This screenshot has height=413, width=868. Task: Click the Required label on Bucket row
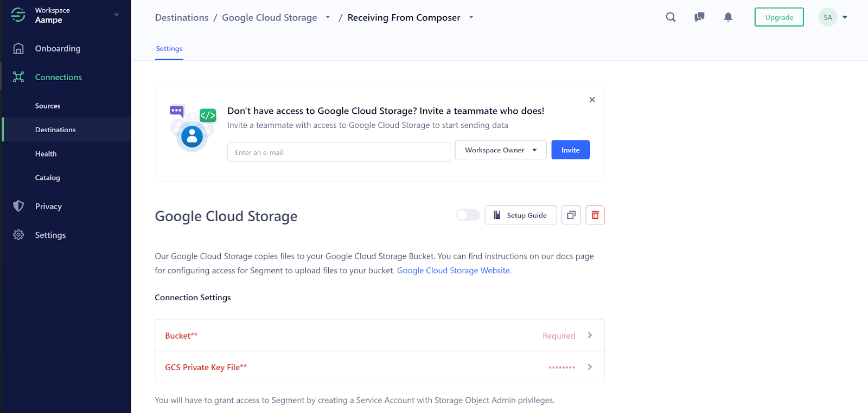(559, 335)
